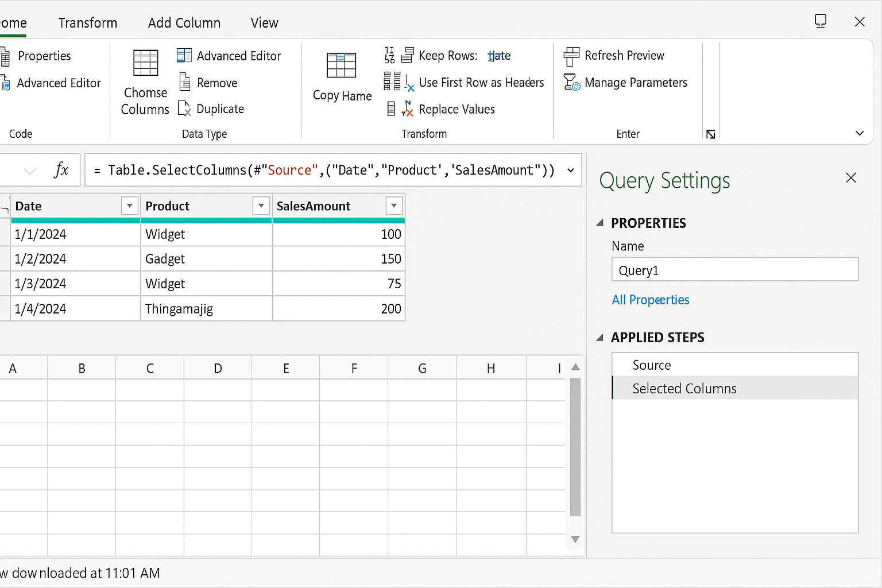Open the All Properties link
The height and width of the screenshot is (588, 882).
[x=651, y=300]
